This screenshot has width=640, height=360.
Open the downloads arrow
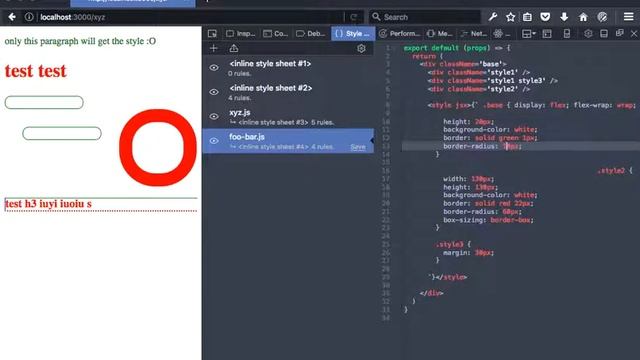pos(564,17)
